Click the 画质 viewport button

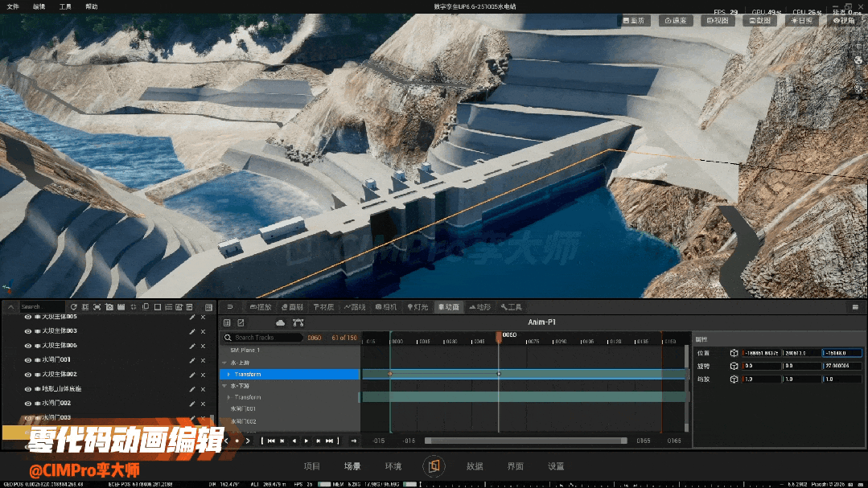pos(634,20)
